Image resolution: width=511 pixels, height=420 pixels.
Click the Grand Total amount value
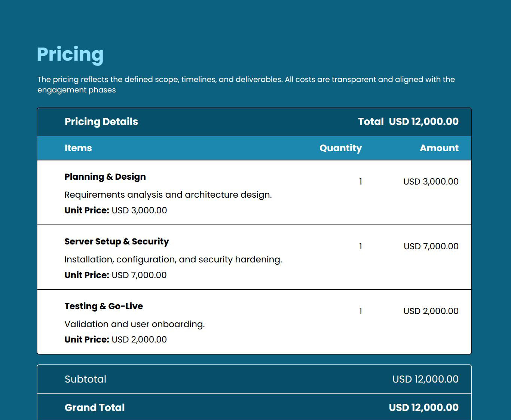pyautogui.click(x=423, y=408)
